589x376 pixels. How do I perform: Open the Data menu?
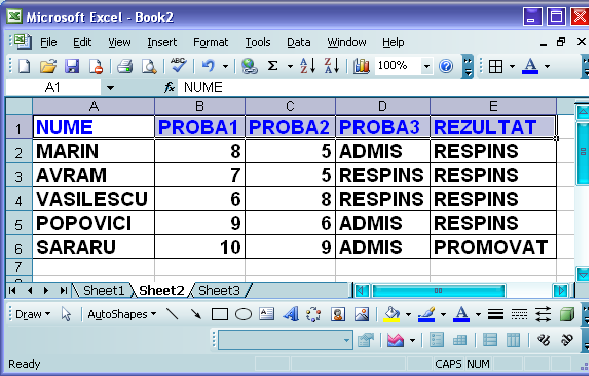299,42
